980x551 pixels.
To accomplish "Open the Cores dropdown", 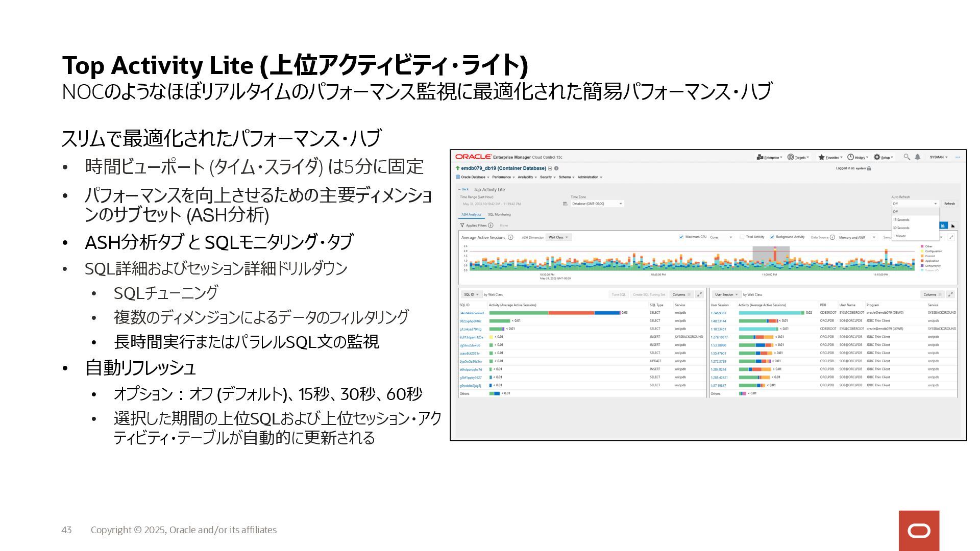I will [x=721, y=237].
